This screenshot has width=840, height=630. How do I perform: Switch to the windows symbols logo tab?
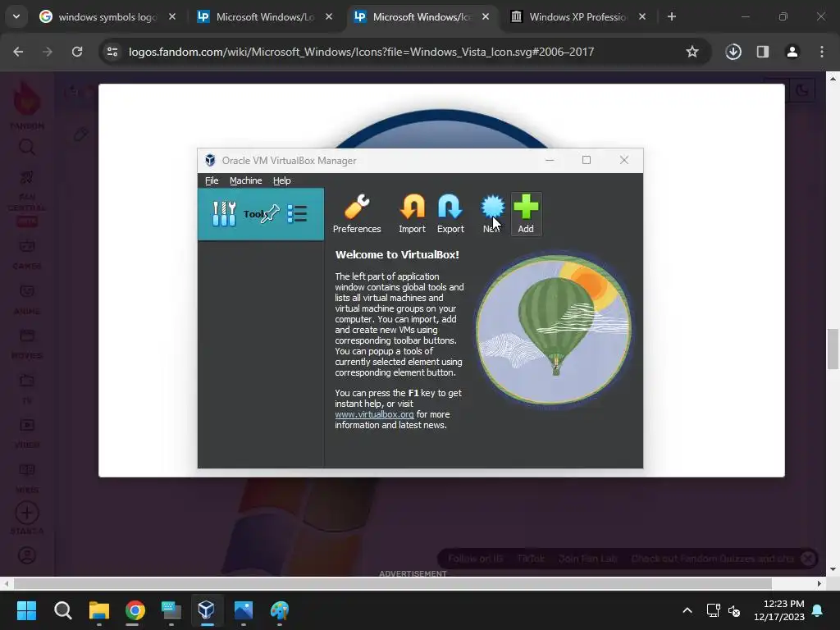[x=107, y=16]
